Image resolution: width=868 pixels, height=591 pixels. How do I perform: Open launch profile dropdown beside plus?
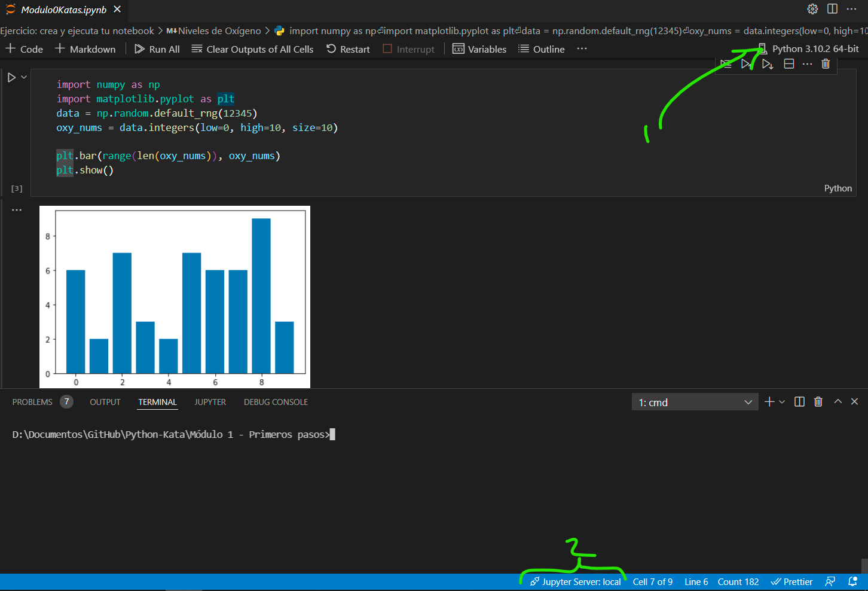[782, 402]
